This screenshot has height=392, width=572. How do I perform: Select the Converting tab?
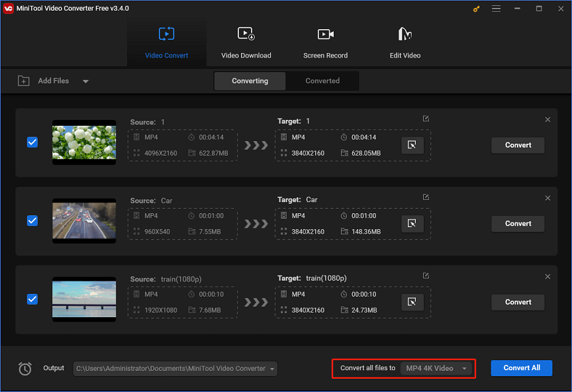(250, 80)
